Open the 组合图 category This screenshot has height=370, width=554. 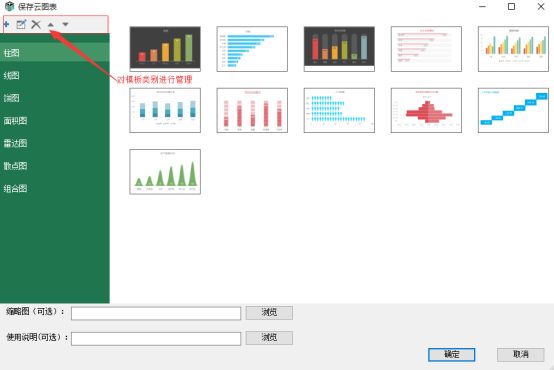click(55, 188)
